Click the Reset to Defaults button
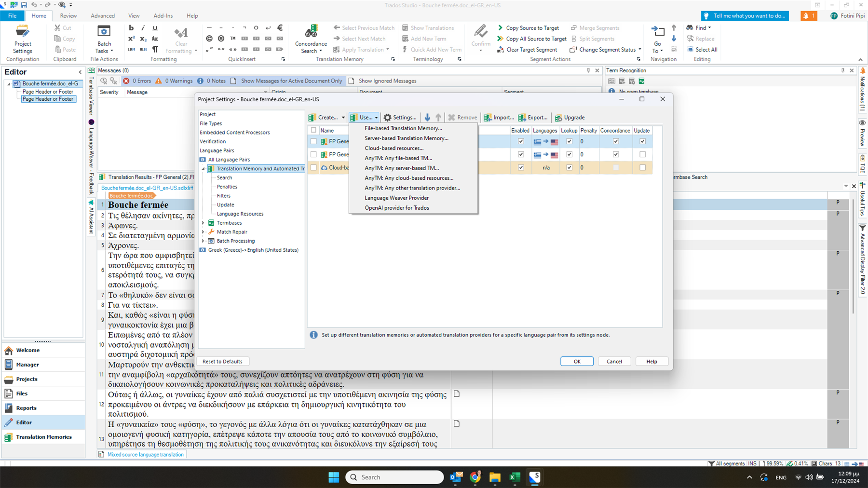Viewport: 868px width, 488px height. [x=222, y=361]
